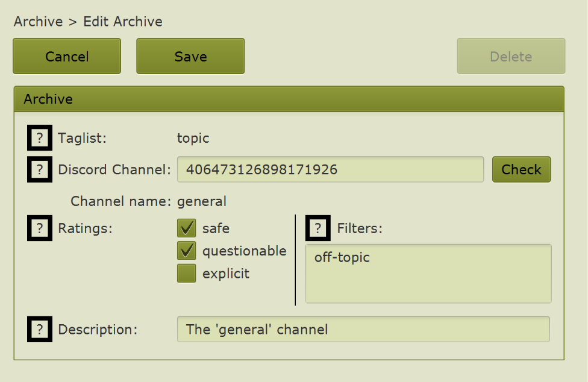
Task: Select the Discord Channel ID field
Action: tap(330, 169)
